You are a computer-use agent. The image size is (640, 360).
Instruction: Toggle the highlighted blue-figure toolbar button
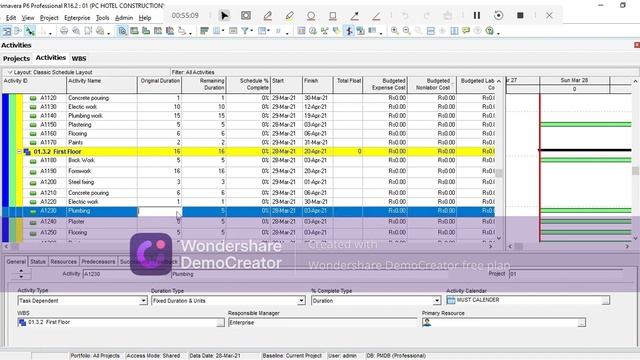coord(349,31)
